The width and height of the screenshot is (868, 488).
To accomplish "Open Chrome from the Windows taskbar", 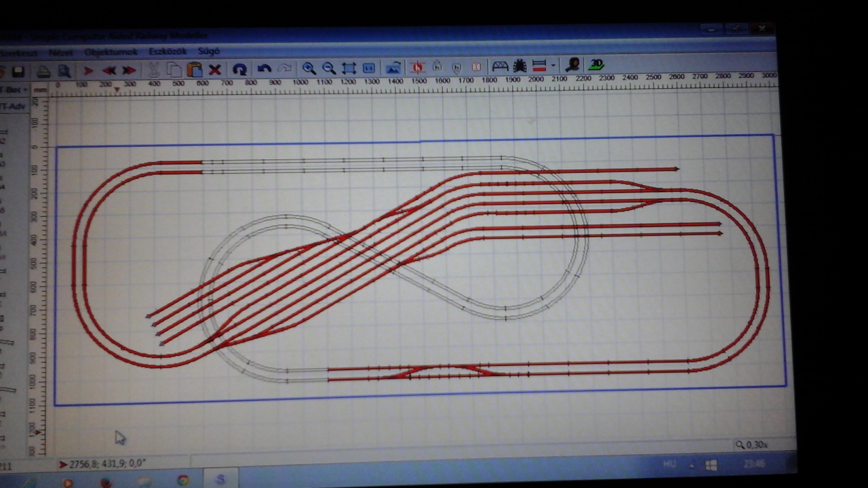I will 183,480.
